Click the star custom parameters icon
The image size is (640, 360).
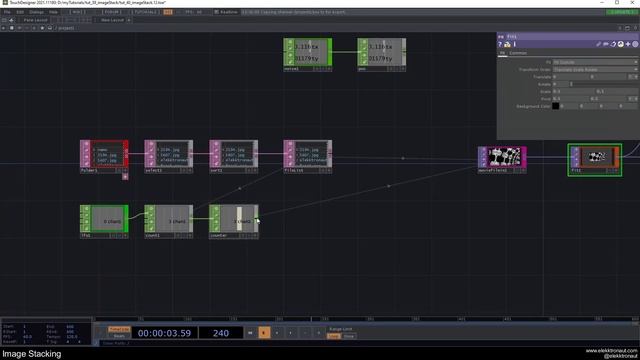click(628, 44)
